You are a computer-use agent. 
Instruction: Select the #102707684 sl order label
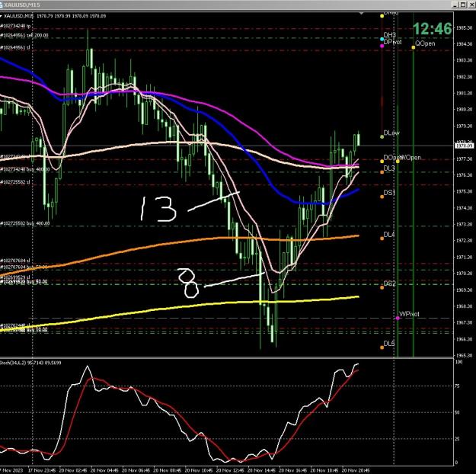[15, 261]
